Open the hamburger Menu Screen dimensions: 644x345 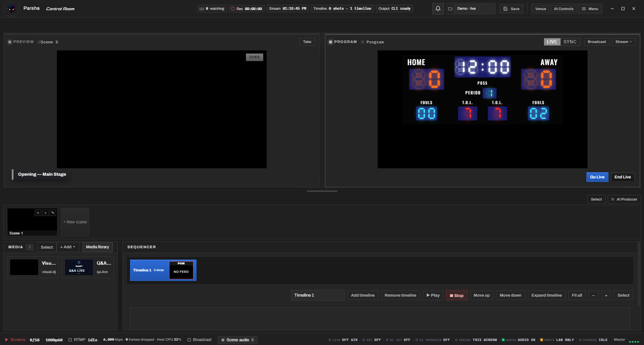pyautogui.click(x=590, y=9)
